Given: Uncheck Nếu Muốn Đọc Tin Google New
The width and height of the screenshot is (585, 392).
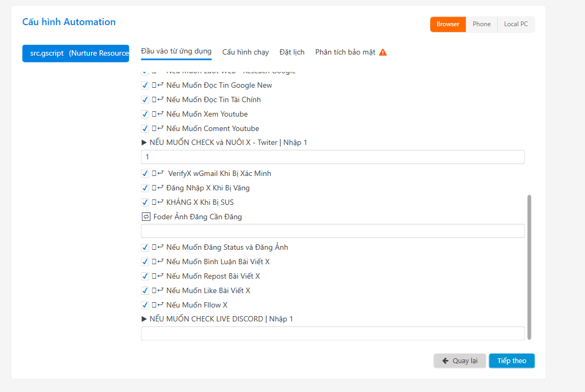Looking at the screenshot, I should (x=145, y=85).
